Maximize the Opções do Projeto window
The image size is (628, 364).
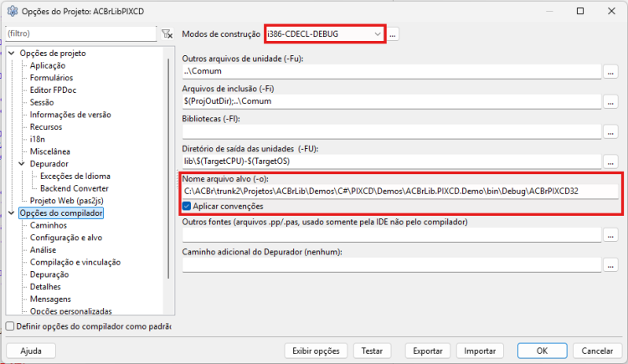tap(580, 11)
